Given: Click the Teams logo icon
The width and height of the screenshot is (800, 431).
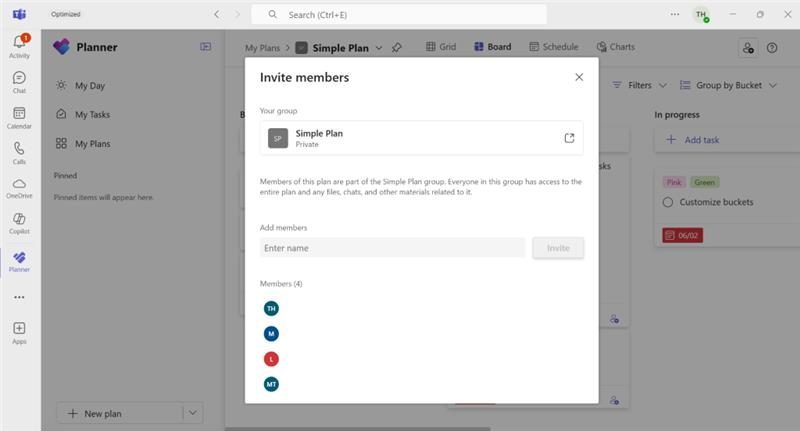Looking at the screenshot, I should (x=19, y=14).
